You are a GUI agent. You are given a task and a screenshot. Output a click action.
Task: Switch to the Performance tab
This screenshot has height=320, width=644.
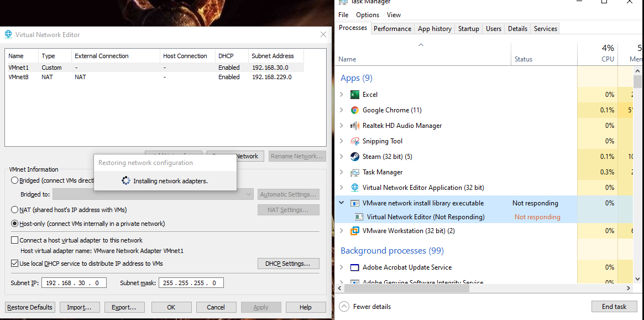pos(392,28)
